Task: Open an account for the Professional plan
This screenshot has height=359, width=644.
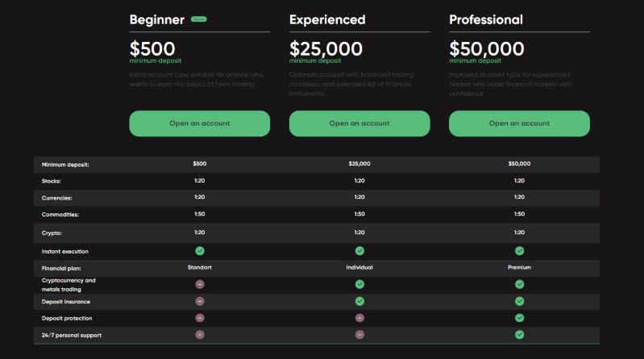Action: tap(519, 123)
